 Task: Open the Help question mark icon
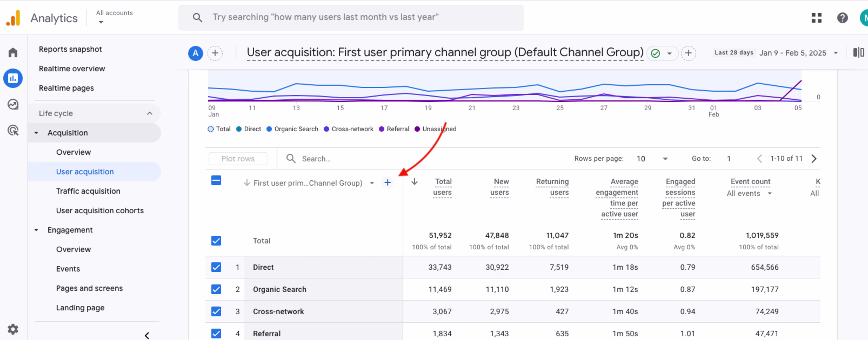pyautogui.click(x=842, y=18)
